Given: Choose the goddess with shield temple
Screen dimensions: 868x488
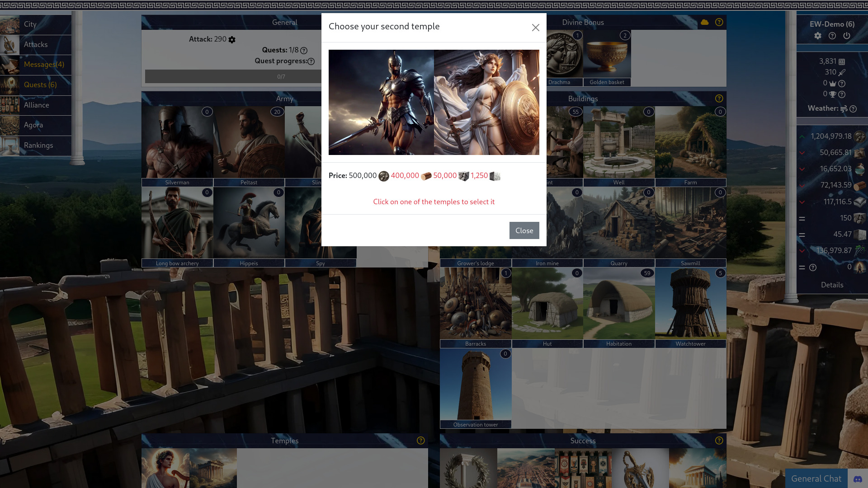Looking at the screenshot, I should [x=486, y=102].
